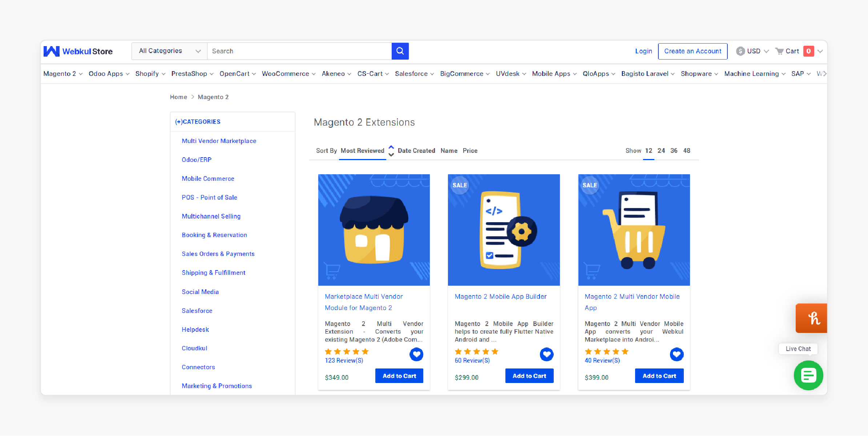Viewport: 868px width, 436px height.
Task: Click the ascending sort arrow beside Most Reviewed
Action: [391, 147]
